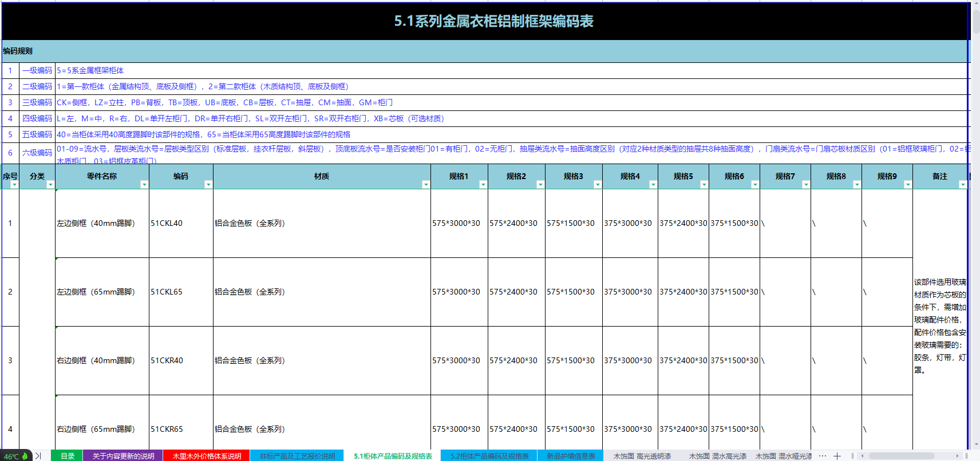
Task: Click horizontal scrollbar left arrow
Action: coord(862,456)
